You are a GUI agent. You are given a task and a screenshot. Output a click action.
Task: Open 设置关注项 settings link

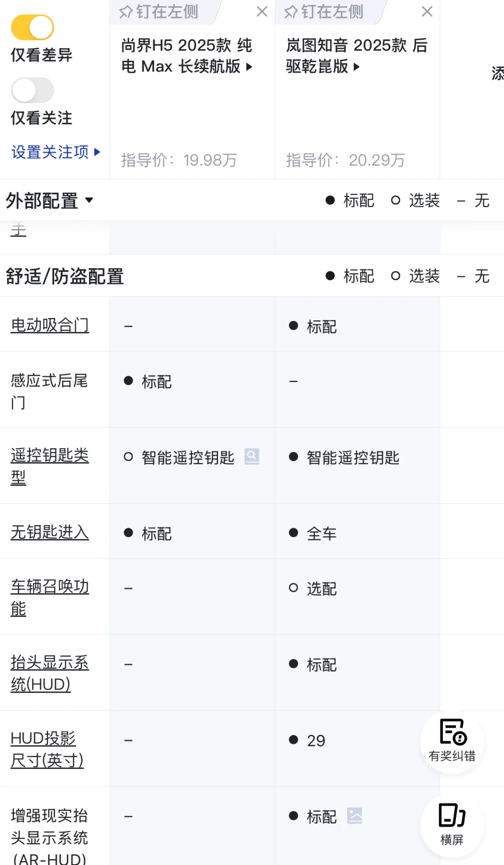point(55,152)
